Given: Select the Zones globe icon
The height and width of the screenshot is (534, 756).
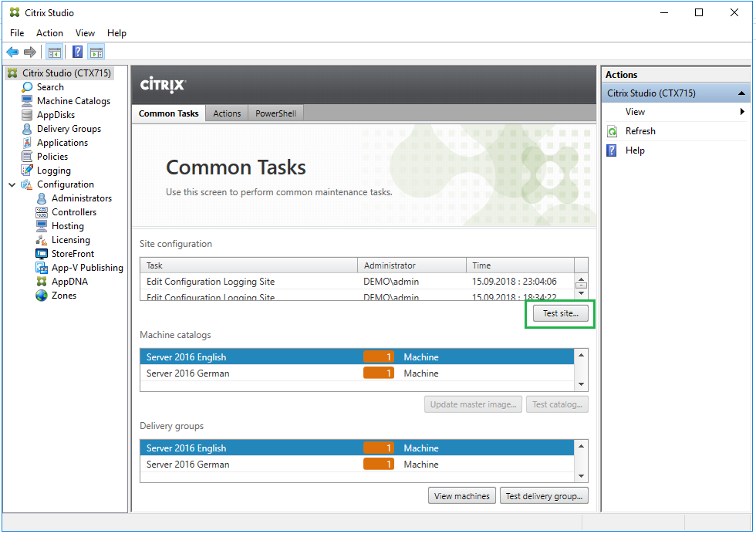Looking at the screenshot, I should [42, 296].
